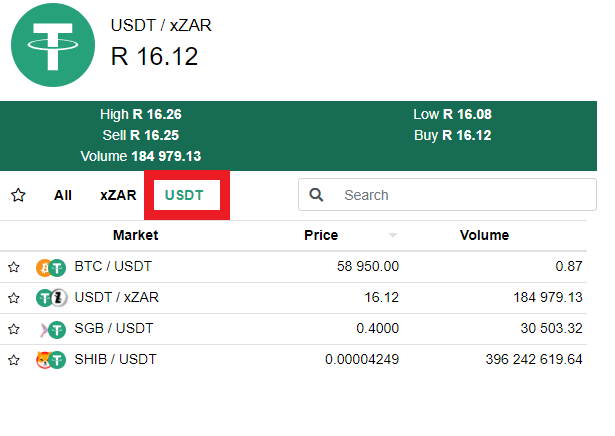Screen dimensions: 615x436
Task: Click the SHIB / USDT pair coin icons
Action: tap(51, 360)
